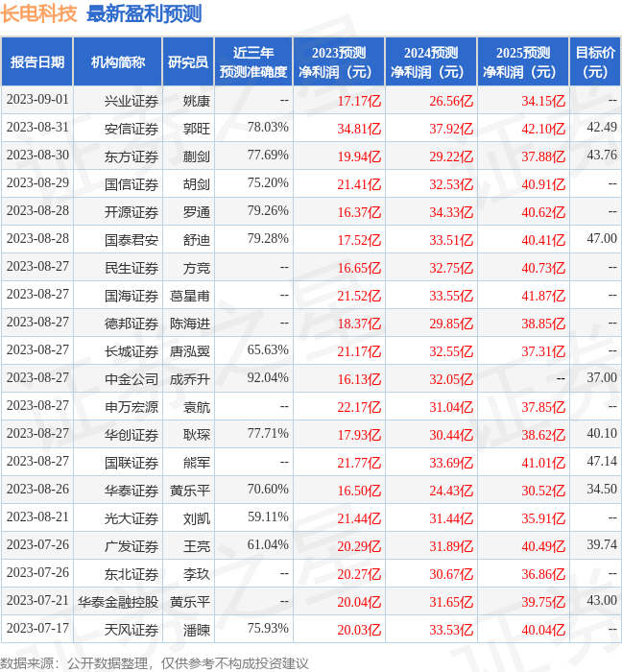622x672 pixels.
Task: Select the 近三年预测准确度 column header
Action: pyautogui.click(x=253, y=62)
